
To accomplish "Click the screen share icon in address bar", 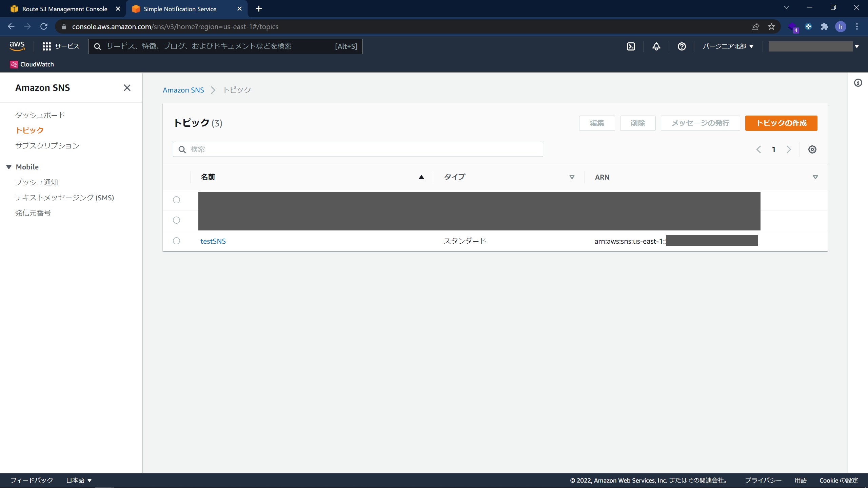I will click(755, 26).
